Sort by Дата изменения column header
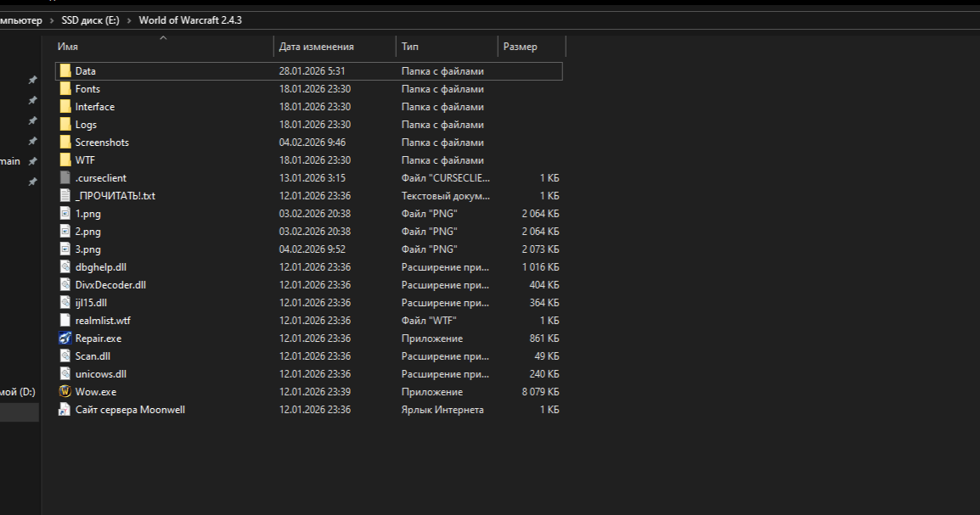This screenshot has width=980, height=515. click(316, 47)
